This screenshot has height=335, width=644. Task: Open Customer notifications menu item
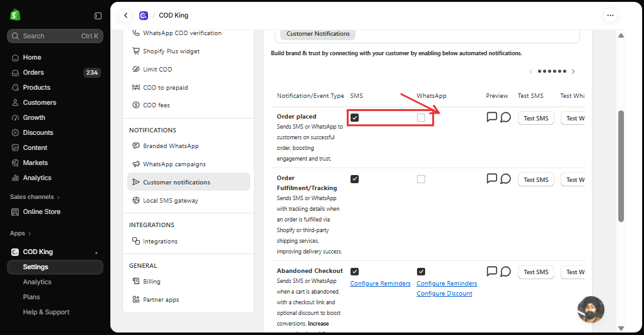(x=189, y=182)
